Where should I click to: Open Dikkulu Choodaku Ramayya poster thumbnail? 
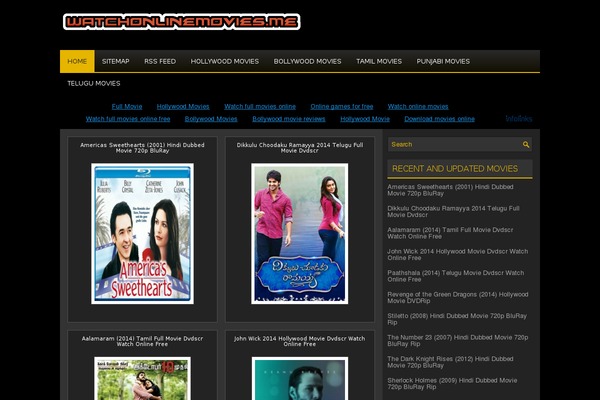coord(300,233)
